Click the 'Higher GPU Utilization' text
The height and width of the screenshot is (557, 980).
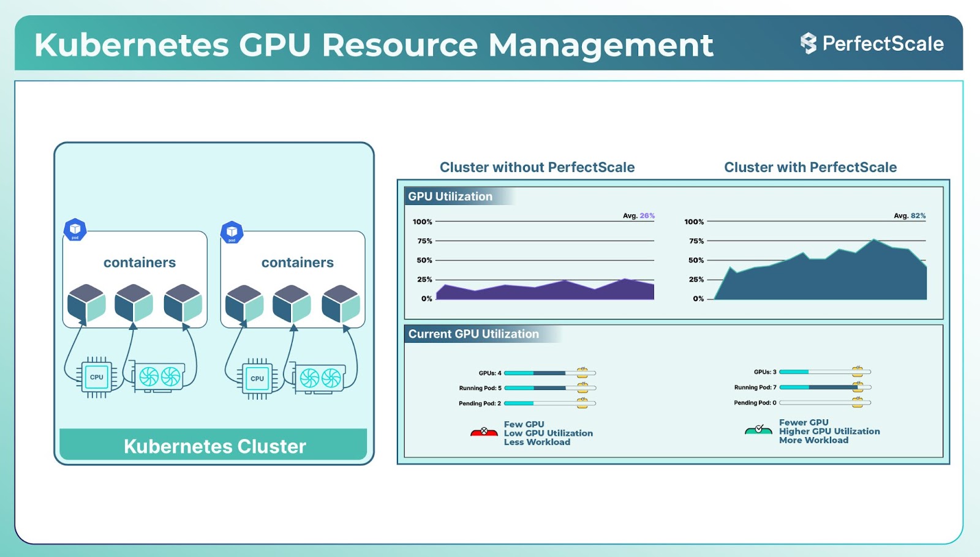pyautogui.click(x=829, y=431)
